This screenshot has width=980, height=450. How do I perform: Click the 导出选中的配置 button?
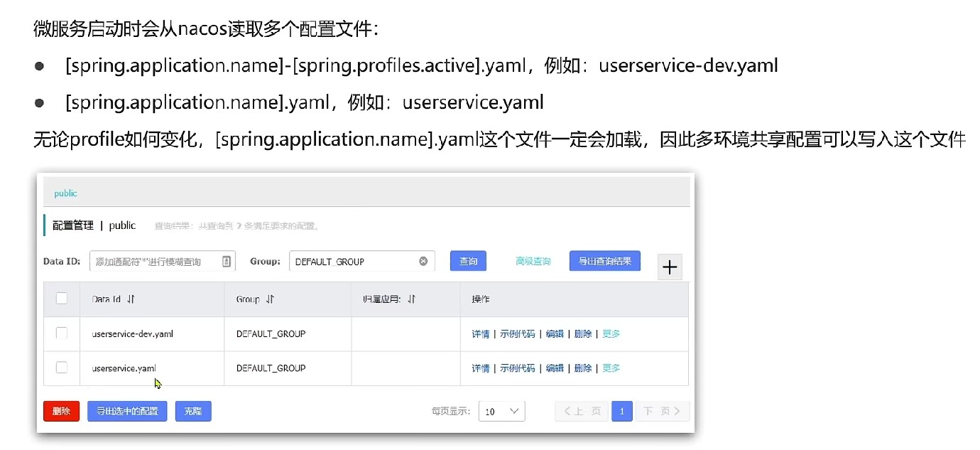(x=127, y=411)
